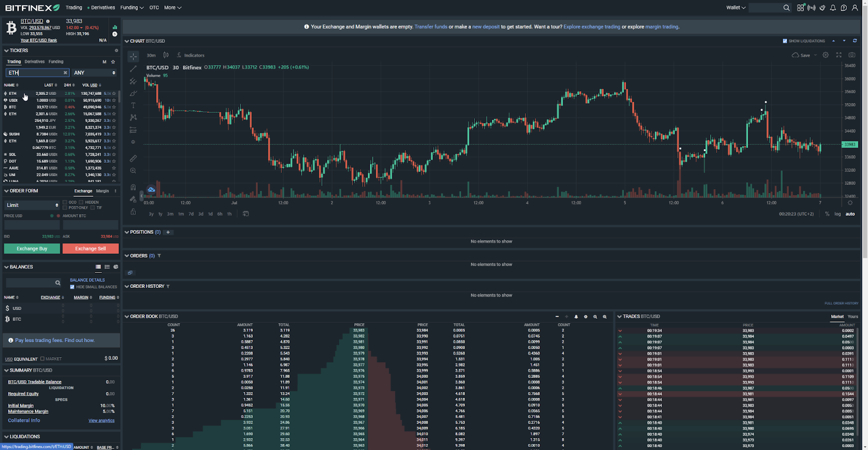This screenshot has height=450, width=868.
Task: Open the Transfer funds link
Action: [x=431, y=27]
